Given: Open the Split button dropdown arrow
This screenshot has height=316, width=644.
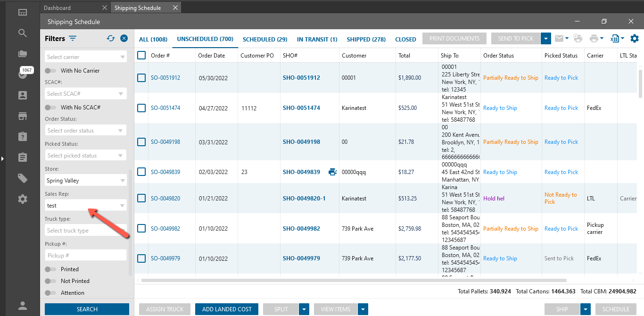Looking at the screenshot, I should coord(305,309).
